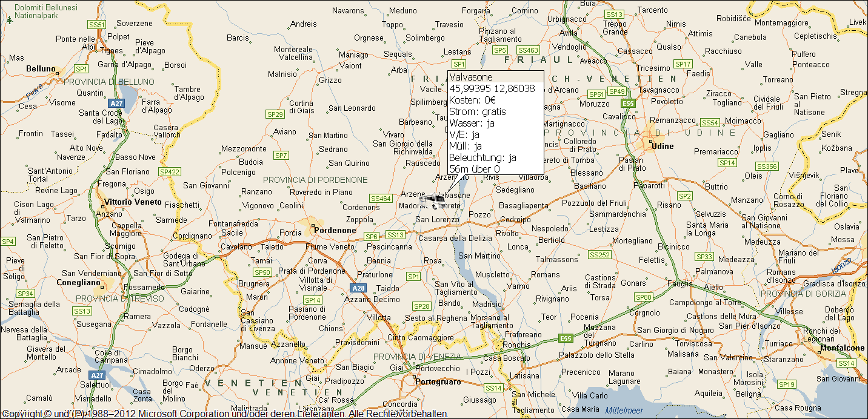This screenshot has width=868, height=419.
Task: Select the "Müll: ja" popup line
Action: [x=466, y=146]
